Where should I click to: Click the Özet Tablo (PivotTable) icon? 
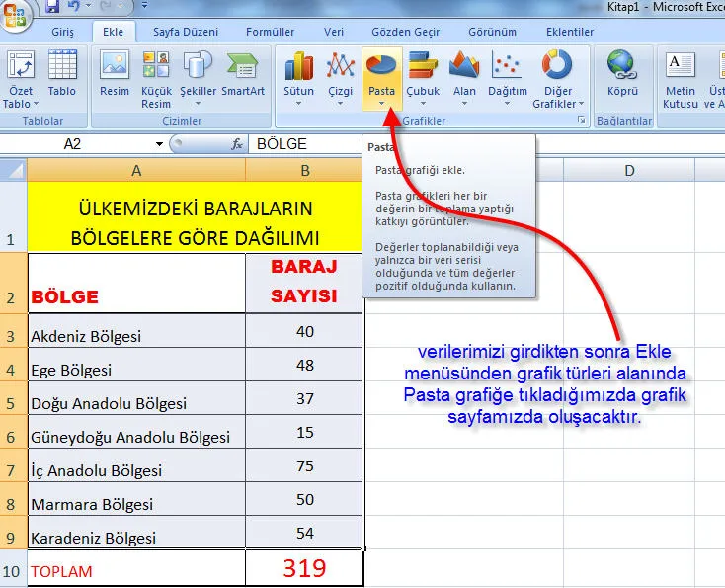(20, 67)
